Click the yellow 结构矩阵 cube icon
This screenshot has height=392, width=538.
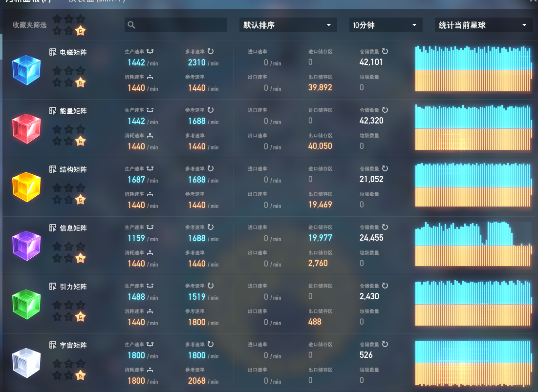(26, 187)
